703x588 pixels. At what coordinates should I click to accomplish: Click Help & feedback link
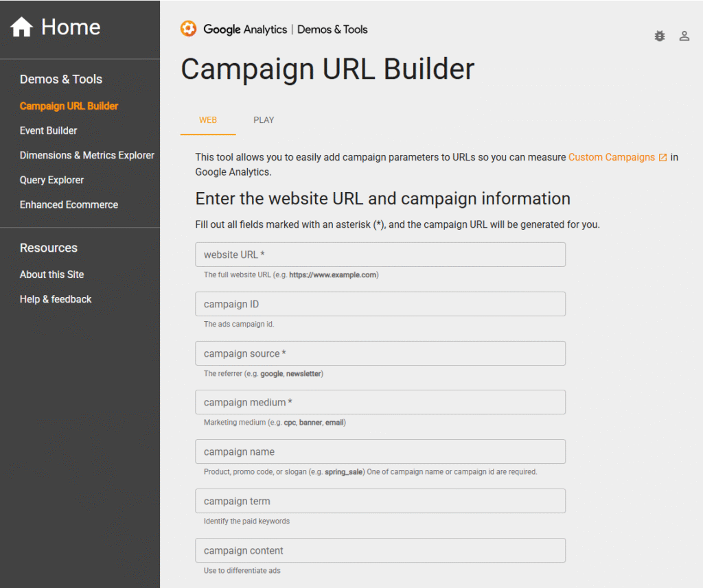tap(56, 299)
